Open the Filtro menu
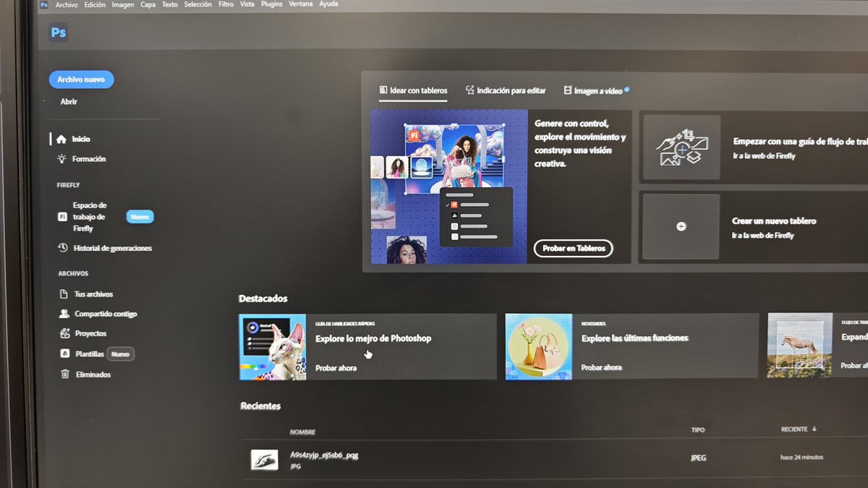 pos(226,4)
